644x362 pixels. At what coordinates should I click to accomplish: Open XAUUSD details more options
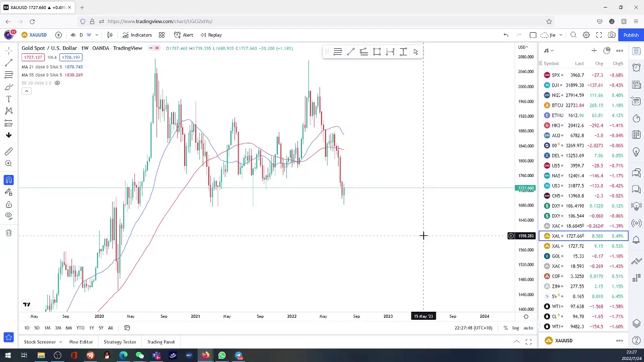point(619,340)
